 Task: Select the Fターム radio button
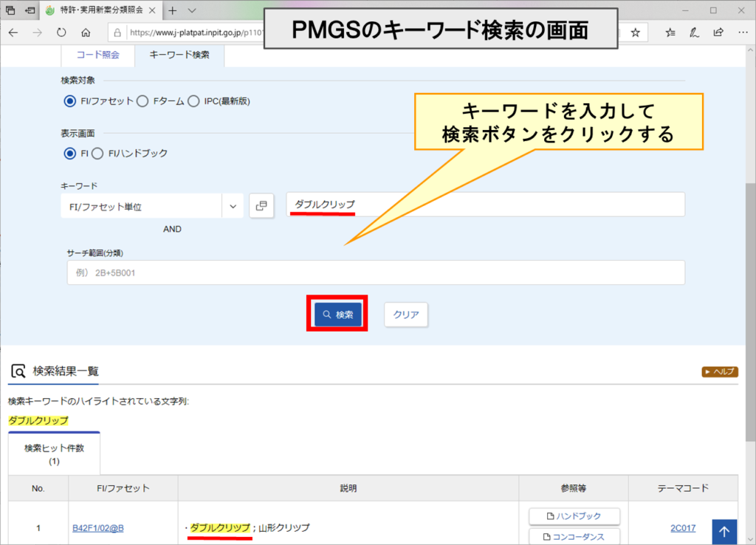point(143,101)
